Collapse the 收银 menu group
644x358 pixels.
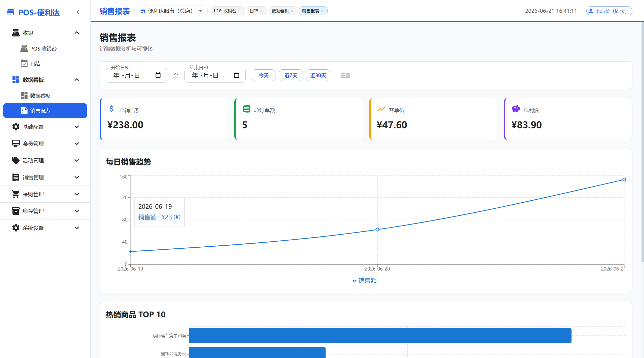coord(77,33)
